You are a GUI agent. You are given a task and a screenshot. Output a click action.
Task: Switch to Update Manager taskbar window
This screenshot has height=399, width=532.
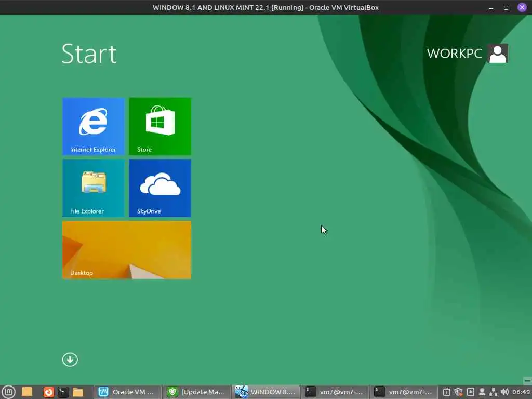[x=197, y=392]
